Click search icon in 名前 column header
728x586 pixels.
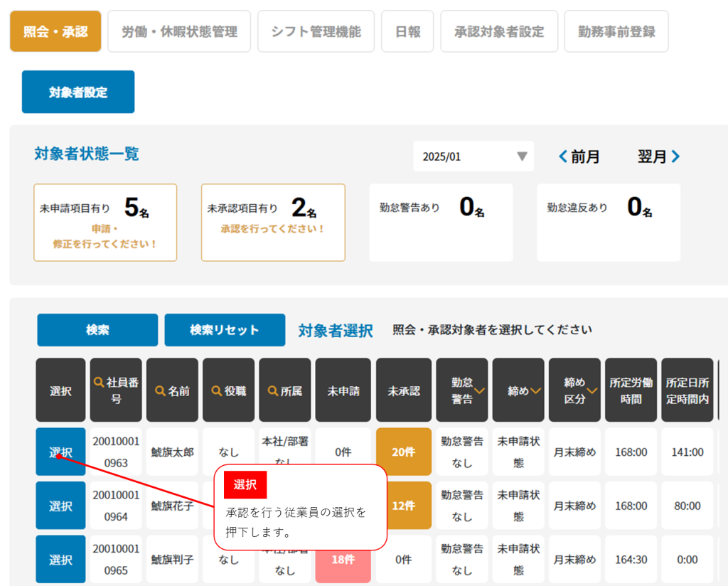161,390
